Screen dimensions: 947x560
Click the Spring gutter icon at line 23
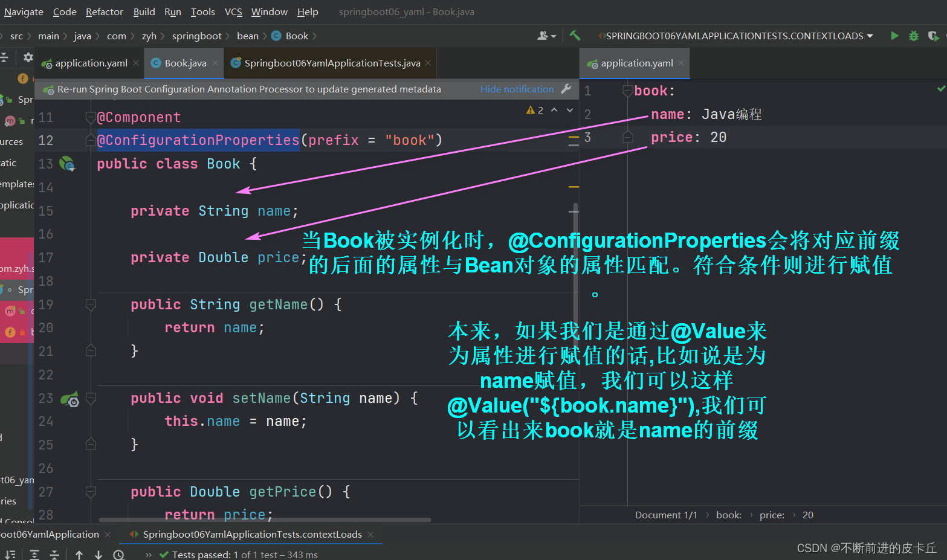pyautogui.click(x=70, y=399)
